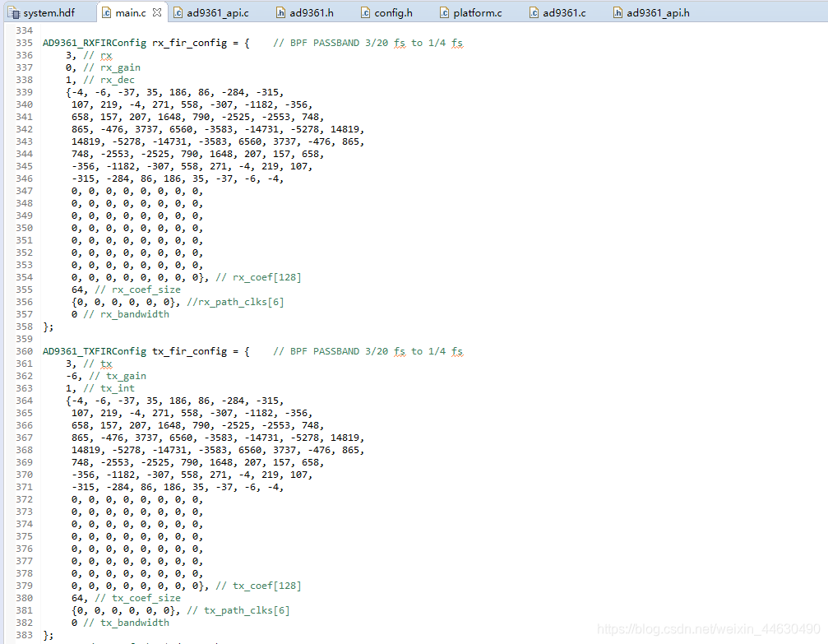Click the tx_int comment
The height and width of the screenshot is (644, 828).
tap(109, 388)
